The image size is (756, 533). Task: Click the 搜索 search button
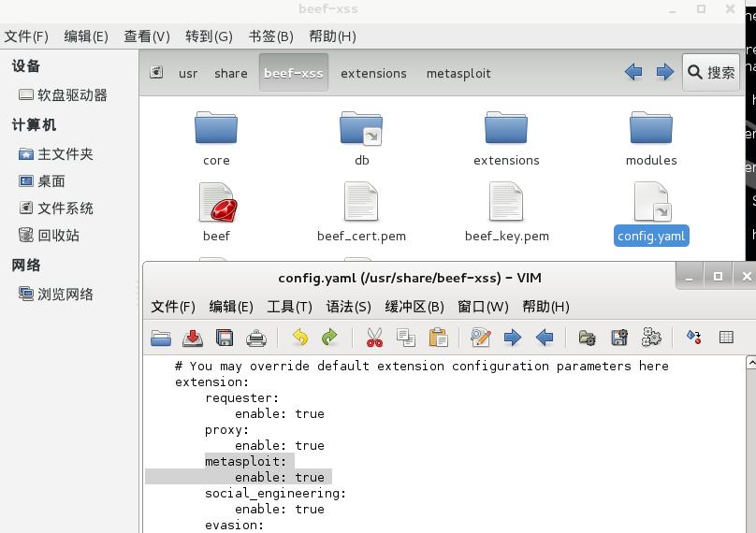[x=711, y=72]
